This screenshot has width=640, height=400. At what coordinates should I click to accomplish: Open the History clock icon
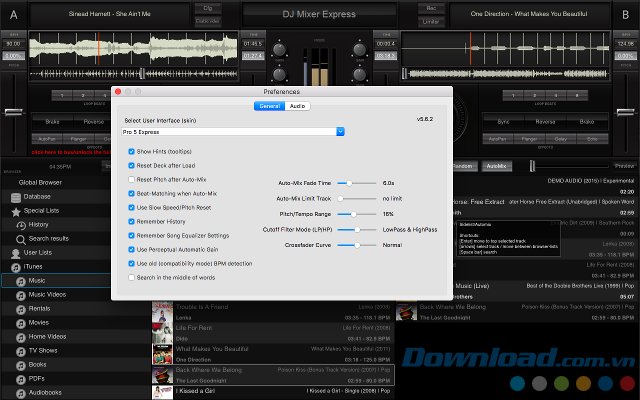(21, 225)
